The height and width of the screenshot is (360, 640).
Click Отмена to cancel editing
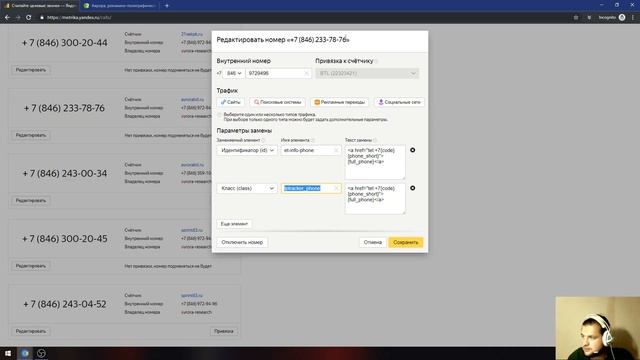pyautogui.click(x=373, y=242)
